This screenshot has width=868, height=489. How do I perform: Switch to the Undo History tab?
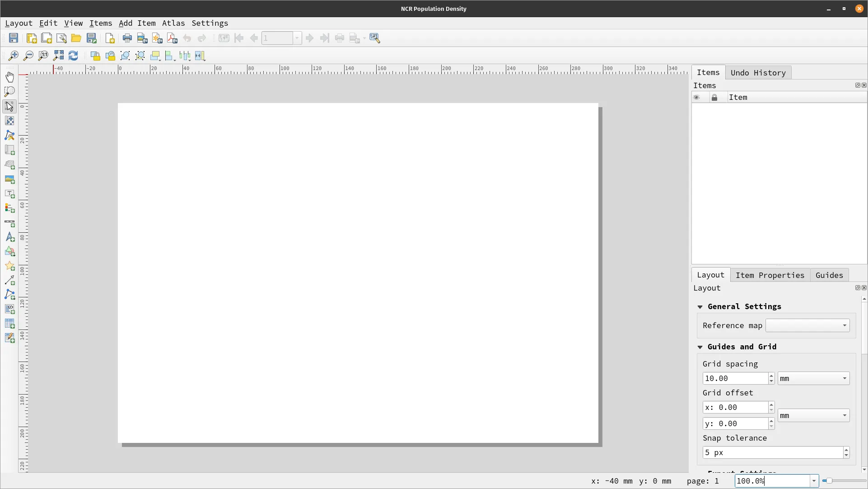(x=759, y=72)
